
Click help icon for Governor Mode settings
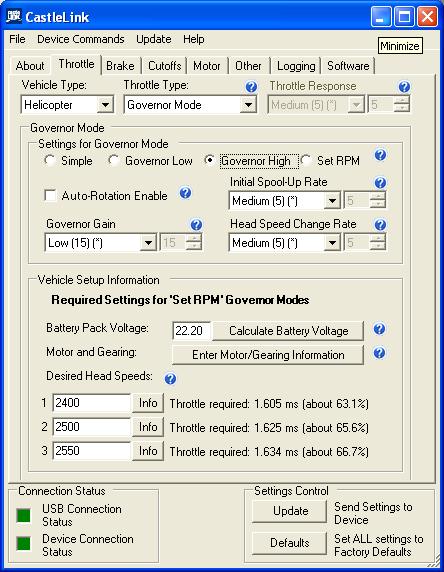[x=380, y=155]
